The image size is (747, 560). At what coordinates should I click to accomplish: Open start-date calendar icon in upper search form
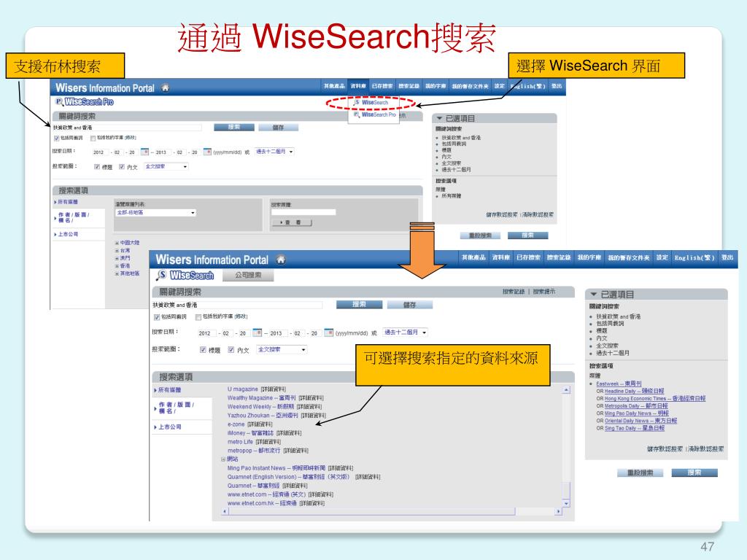pyautogui.click(x=145, y=152)
